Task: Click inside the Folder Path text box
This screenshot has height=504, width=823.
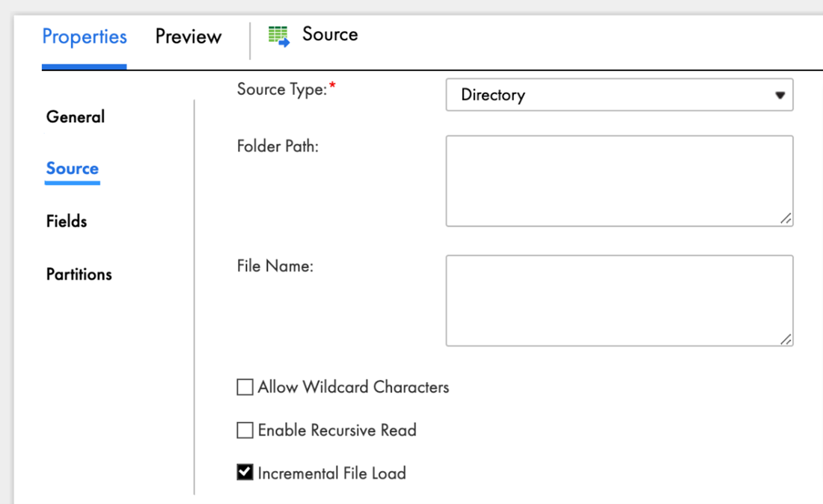Action: [619, 180]
